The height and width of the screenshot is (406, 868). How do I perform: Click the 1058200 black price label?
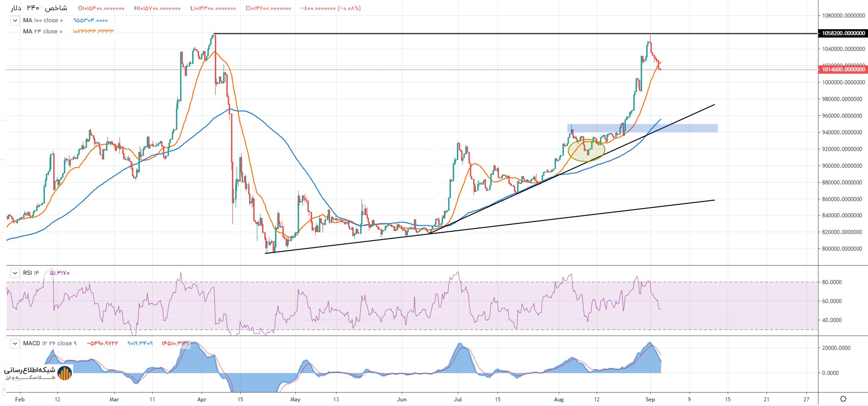843,33
